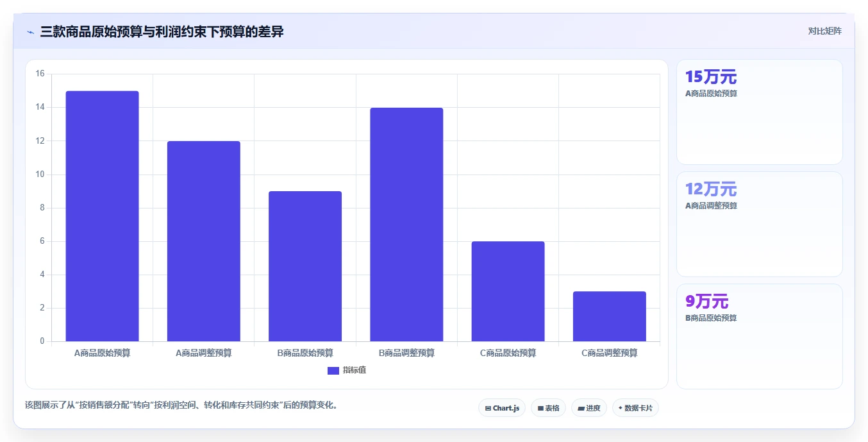868x442 pixels.
Task: Click the C商品调整预算 bar
Action: pyautogui.click(x=610, y=316)
